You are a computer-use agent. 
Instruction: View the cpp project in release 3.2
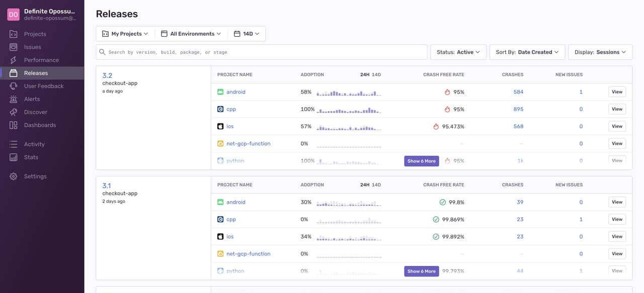coord(617,109)
